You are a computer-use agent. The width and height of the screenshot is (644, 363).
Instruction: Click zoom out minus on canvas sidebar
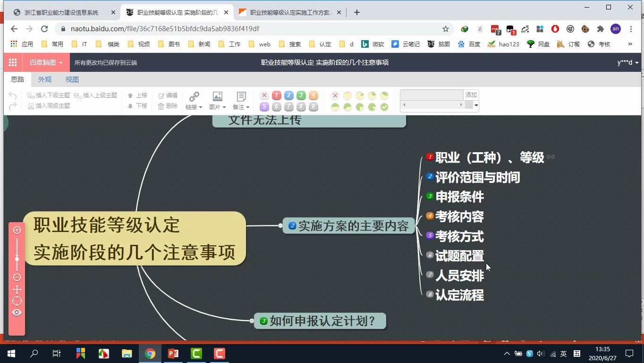coord(17,277)
